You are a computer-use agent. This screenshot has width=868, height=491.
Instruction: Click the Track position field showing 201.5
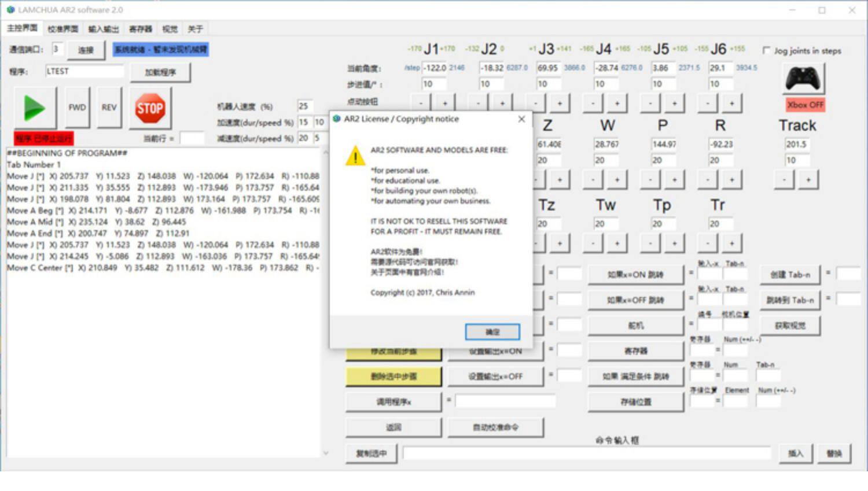click(x=797, y=144)
